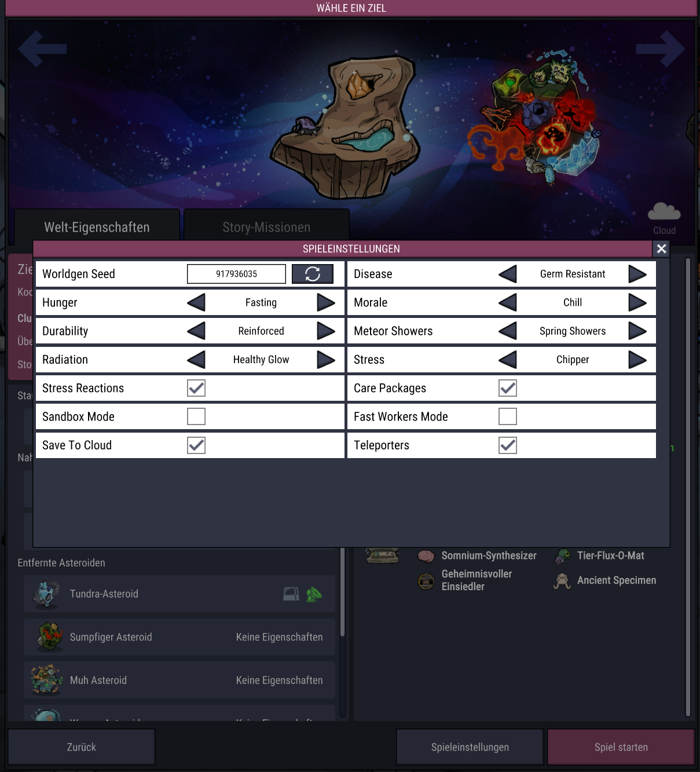Viewport: 700px width, 772px height.
Task: Enable the Fast Workers Mode checkbox
Action: [x=508, y=416]
